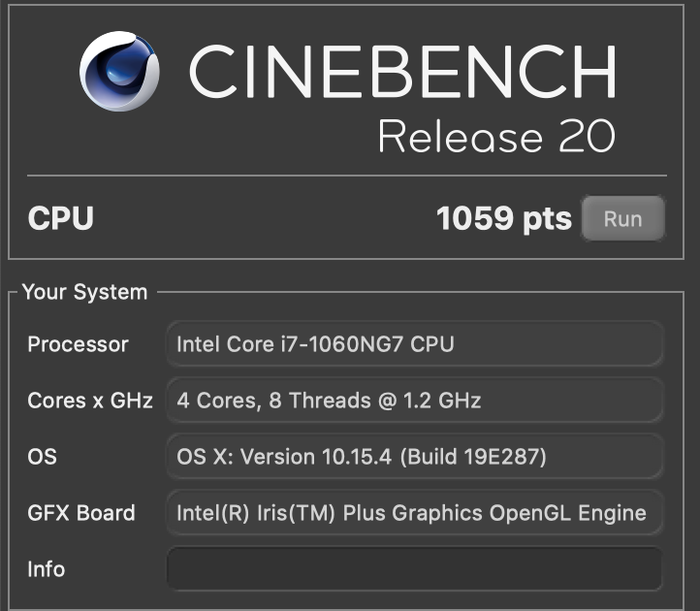Click the Info label
Viewport: 700px width, 611px height.
(x=47, y=569)
